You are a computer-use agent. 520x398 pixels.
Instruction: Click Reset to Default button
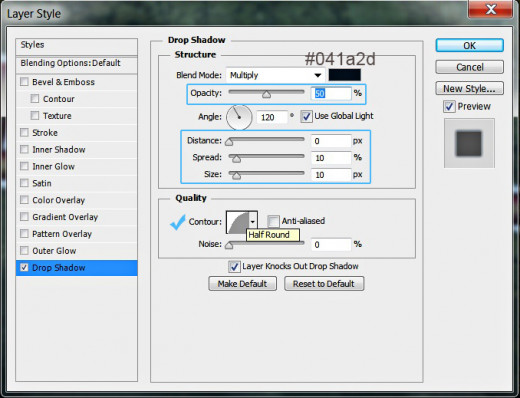324,284
